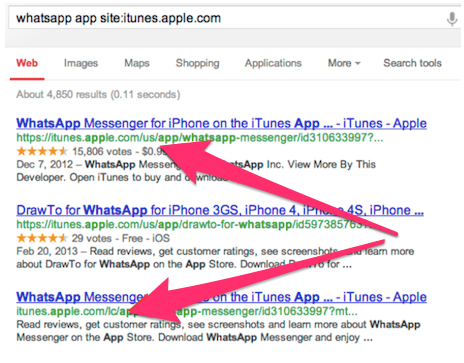
Task: Select the Web tab
Action: pyautogui.click(x=27, y=63)
